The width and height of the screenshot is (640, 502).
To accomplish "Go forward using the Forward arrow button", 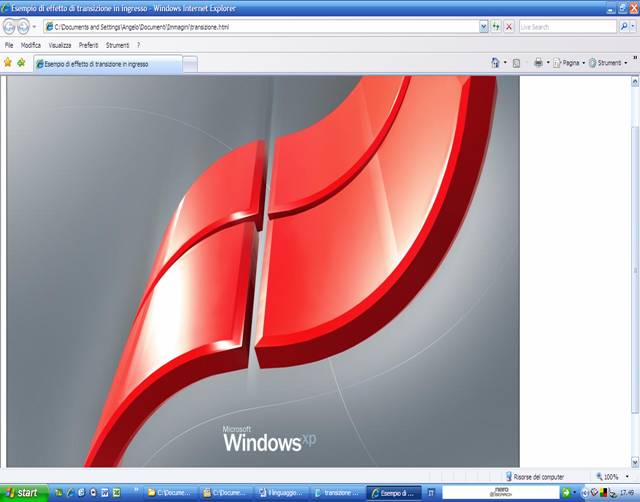I will pyautogui.click(x=23, y=27).
